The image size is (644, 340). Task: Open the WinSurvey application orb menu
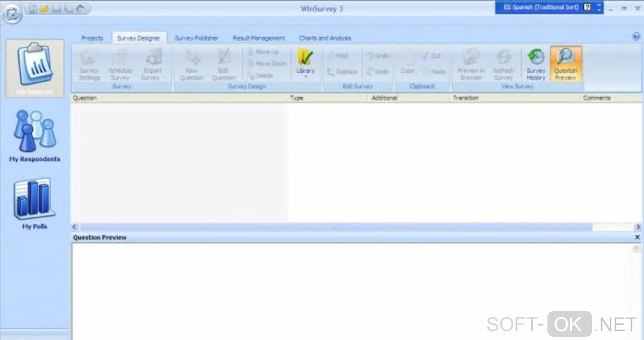(x=13, y=13)
